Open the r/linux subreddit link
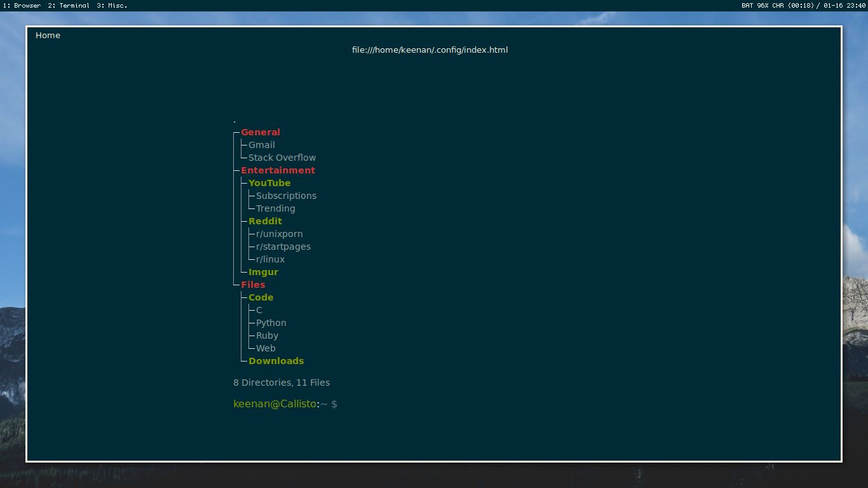The width and height of the screenshot is (868, 488). (x=269, y=259)
